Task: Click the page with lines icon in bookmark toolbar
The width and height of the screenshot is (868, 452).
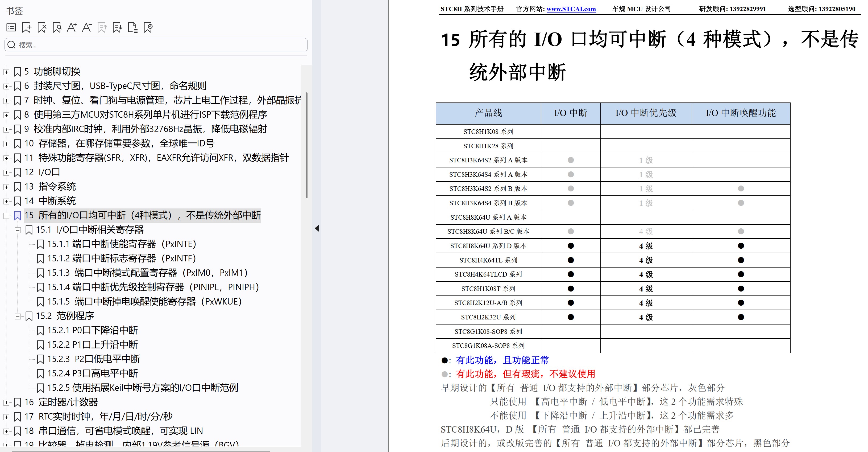Action: (132, 27)
